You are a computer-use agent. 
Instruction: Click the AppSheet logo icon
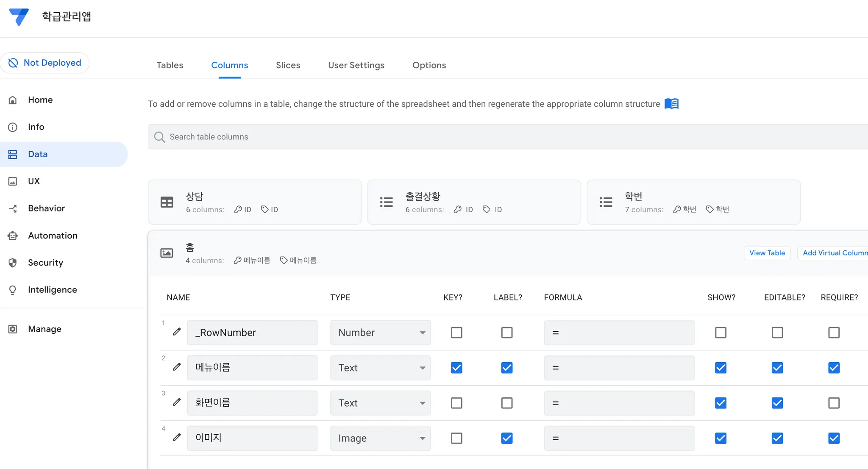click(19, 17)
